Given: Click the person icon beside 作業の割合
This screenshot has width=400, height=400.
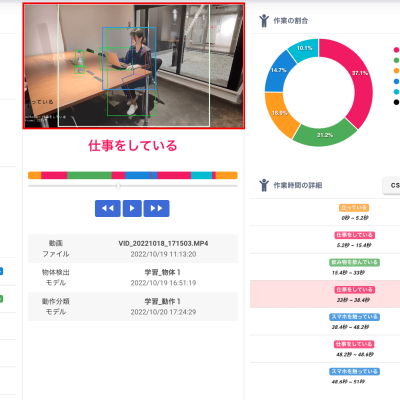Looking at the screenshot, I should 264,21.
